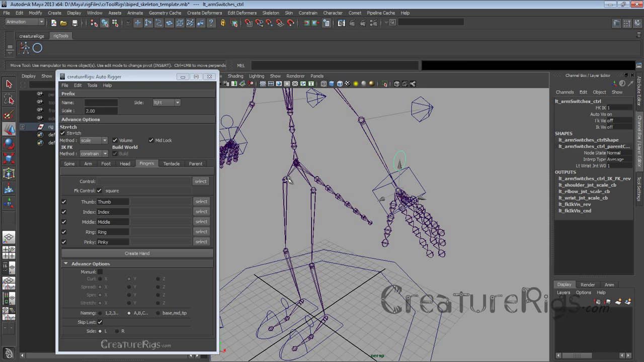The image size is (644, 362).
Task: Enable snap to points magnet icon
Action: coord(270,23)
